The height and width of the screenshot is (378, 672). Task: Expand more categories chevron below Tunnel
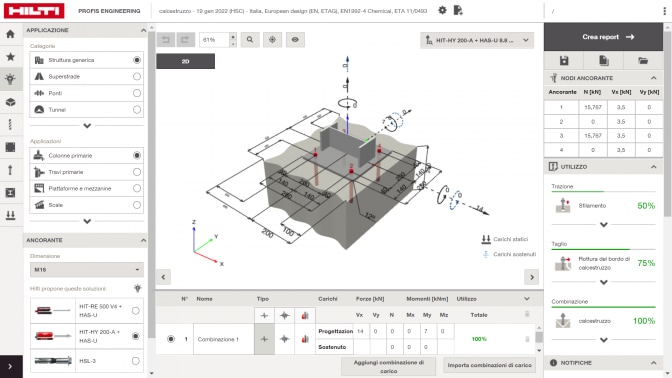(x=87, y=126)
